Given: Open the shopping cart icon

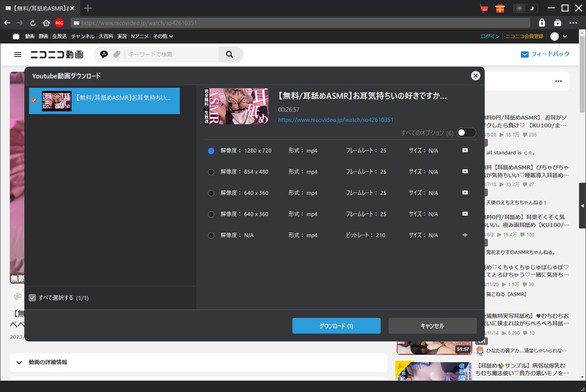Looking at the screenshot, I should [484, 8].
